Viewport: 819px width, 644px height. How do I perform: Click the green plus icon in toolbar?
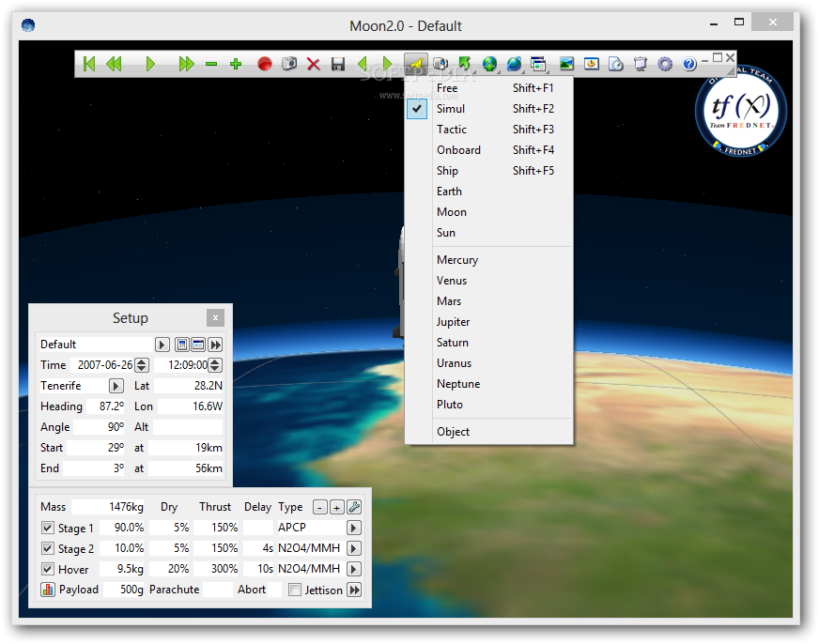click(x=236, y=64)
